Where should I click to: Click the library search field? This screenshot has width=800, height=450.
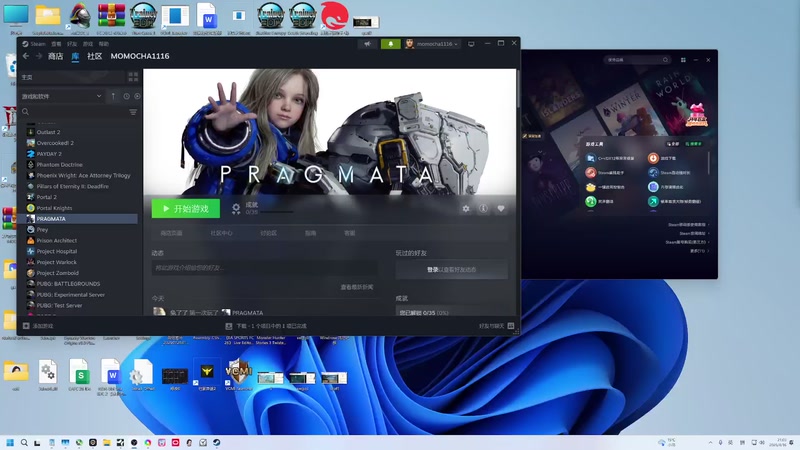[x=73, y=112]
